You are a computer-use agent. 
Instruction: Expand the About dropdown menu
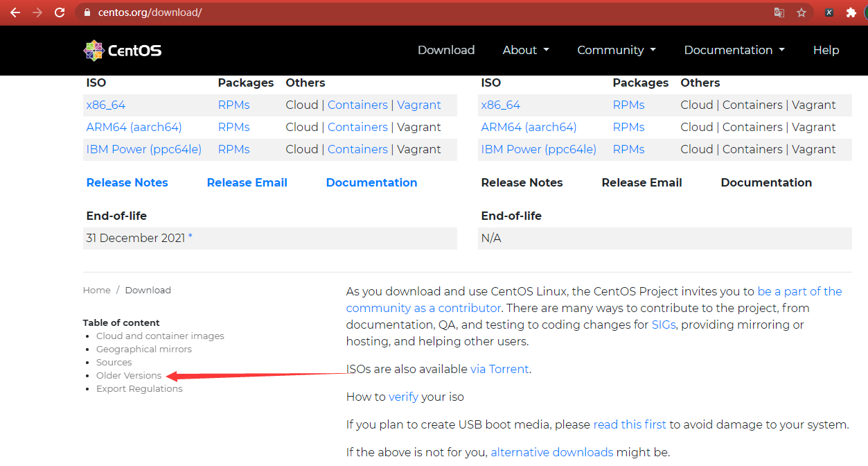pos(526,50)
